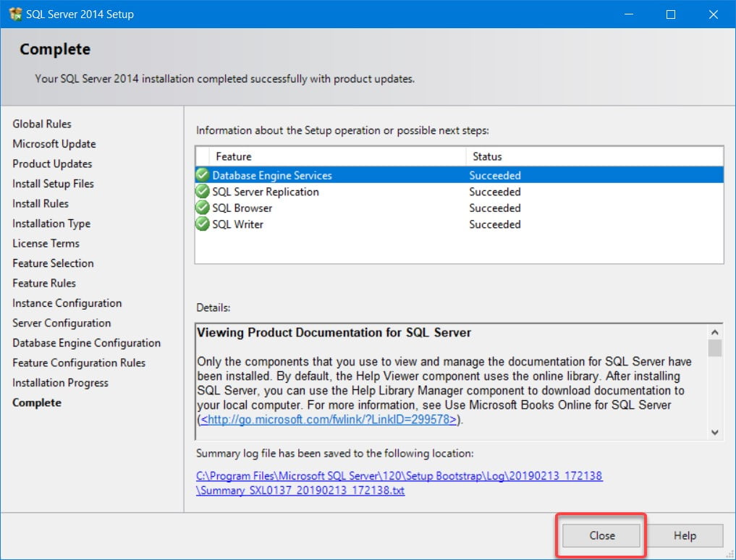
Task: Click green check icon beside Database Engine Services
Action: coord(203,175)
